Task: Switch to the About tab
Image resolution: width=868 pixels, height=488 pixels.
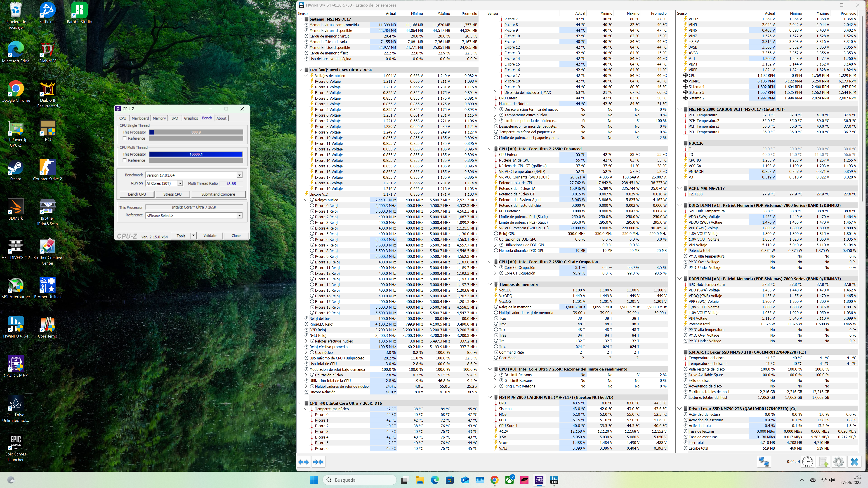Action: tap(221, 118)
